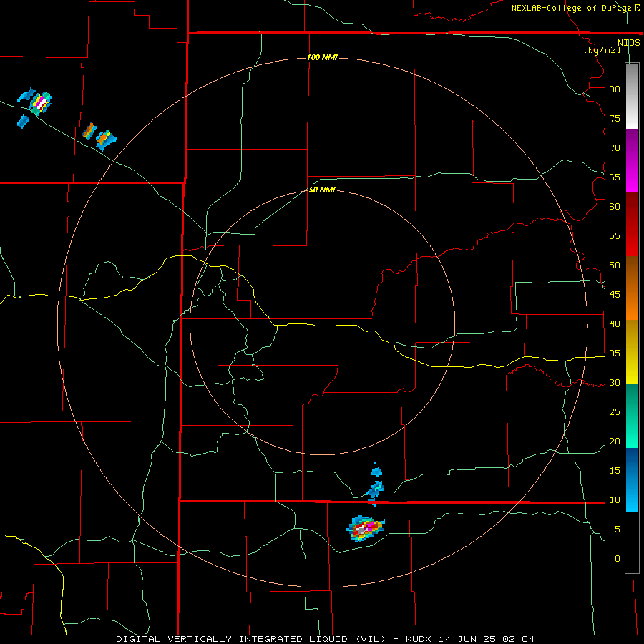Click the white-gray top segment of the color bar
This screenshot has height=644, width=644.
click(x=632, y=97)
